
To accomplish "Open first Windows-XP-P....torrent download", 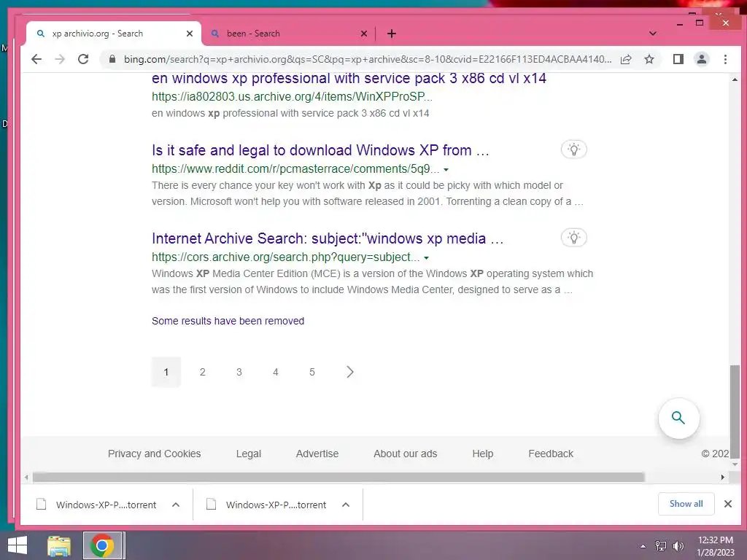I will (x=97, y=505).
